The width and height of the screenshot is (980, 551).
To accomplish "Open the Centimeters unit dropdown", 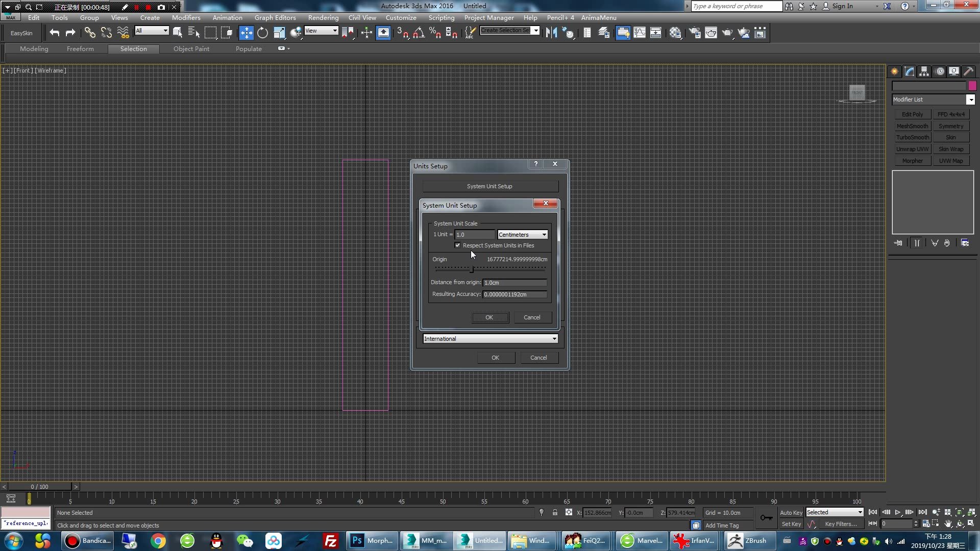I will tap(523, 235).
